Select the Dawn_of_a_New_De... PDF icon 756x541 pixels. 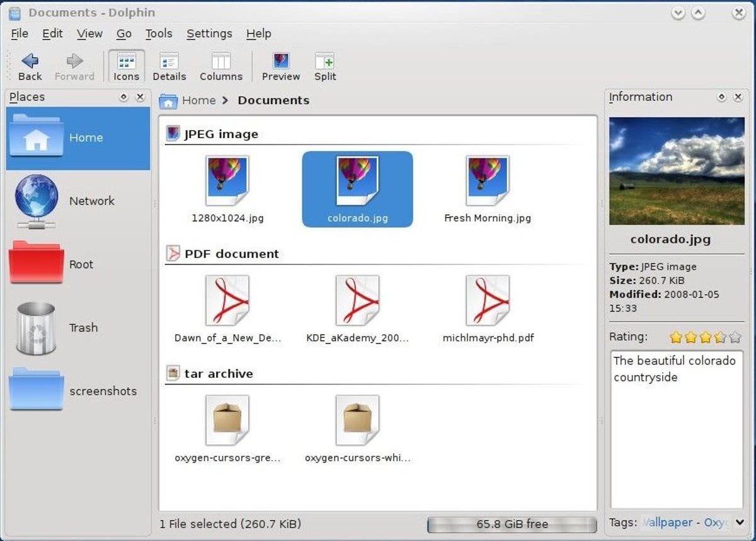(x=227, y=300)
